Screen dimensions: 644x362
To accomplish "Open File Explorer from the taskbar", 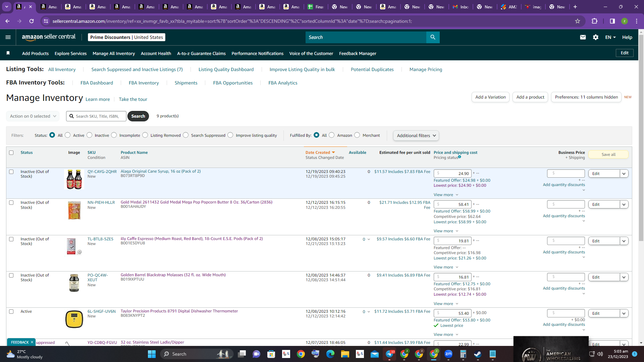I will coord(345,354).
